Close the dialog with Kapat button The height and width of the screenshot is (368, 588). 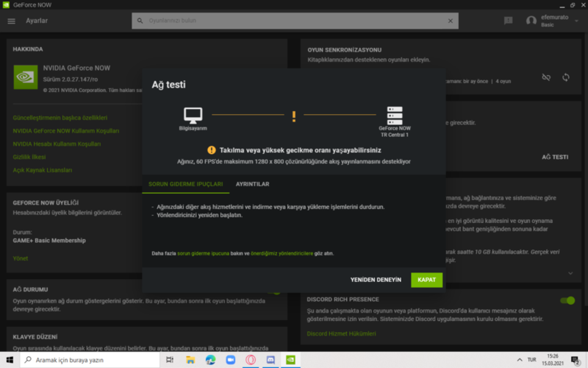coord(427,280)
